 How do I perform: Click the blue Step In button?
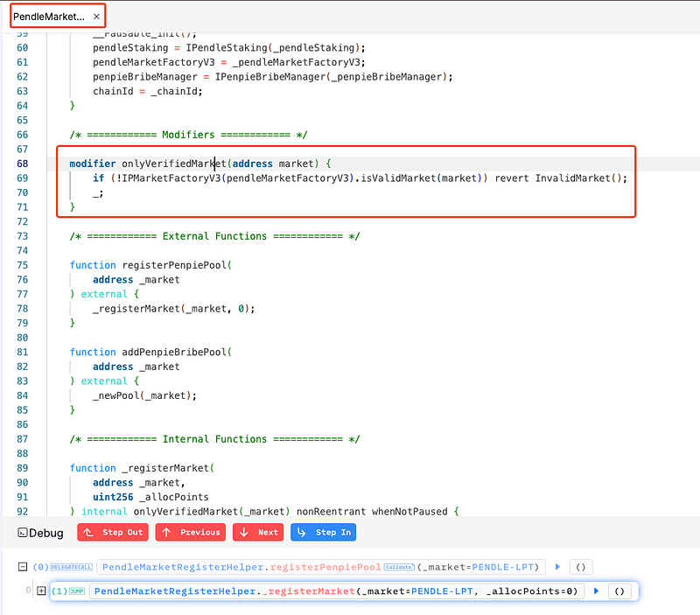click(x=323, y=532)
